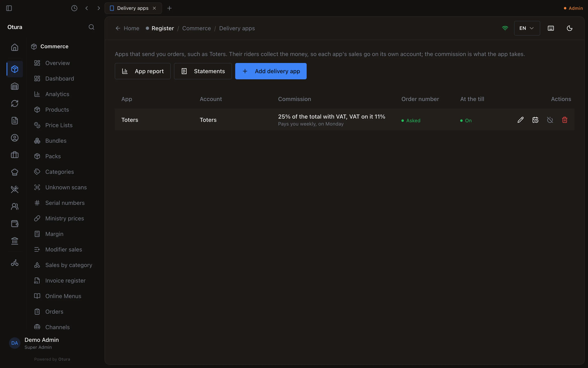Select the Delivery apps tab

pyautogui.click(x=133, y=8)
